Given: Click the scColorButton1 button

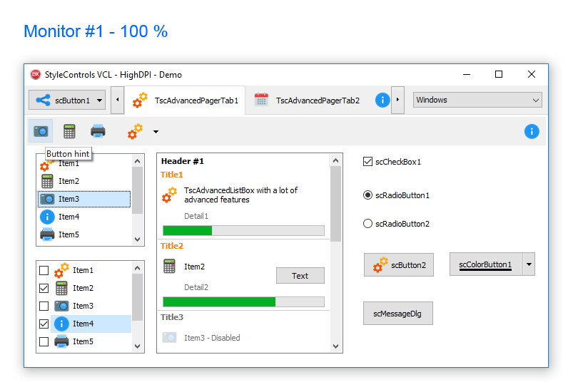Looking at the screenshot, I should pyautogui.click(x=486, y=264).
